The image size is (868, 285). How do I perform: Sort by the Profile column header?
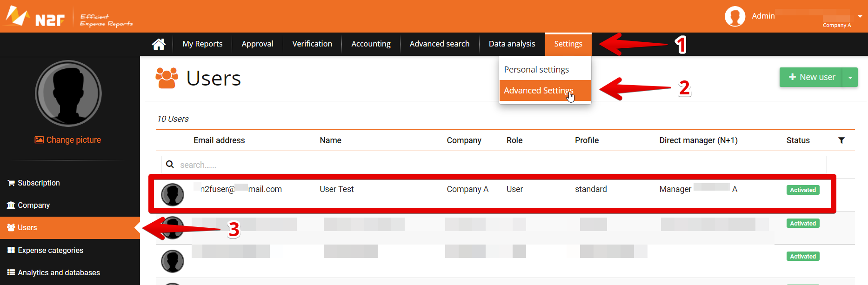[587, 140]
